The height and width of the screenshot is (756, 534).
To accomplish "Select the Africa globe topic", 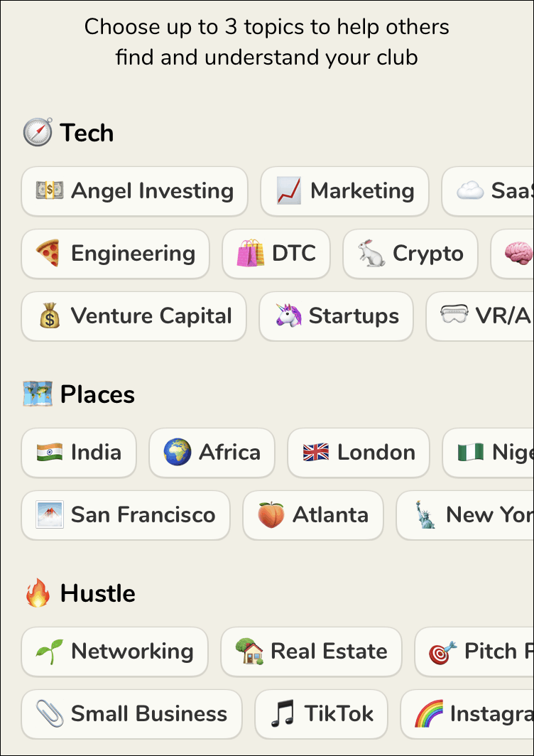I will [212, 453].
